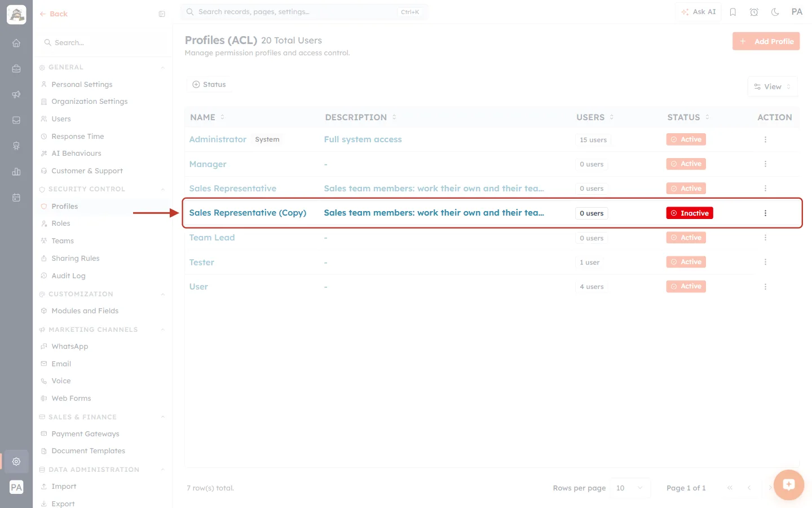Sort the table by NAME column

tap(208, 117)
